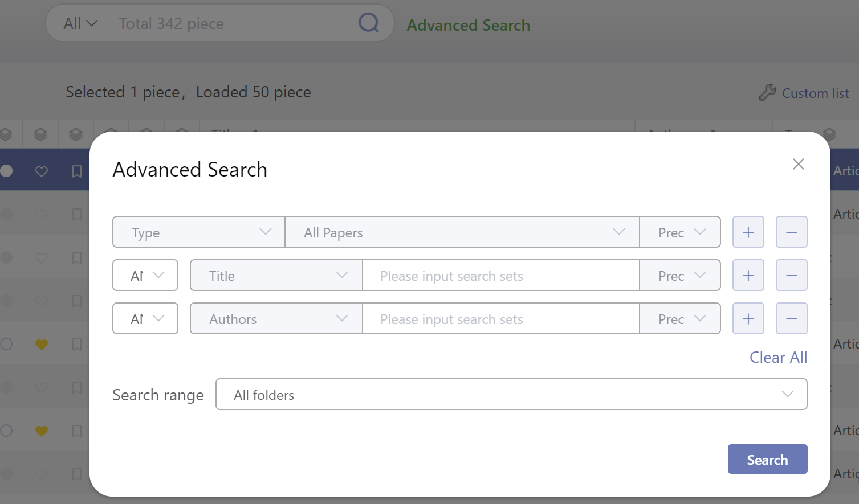This screenshot has width=859, height=504.
Task: Click the heart icon in the second table row
Action: point(41,215)
